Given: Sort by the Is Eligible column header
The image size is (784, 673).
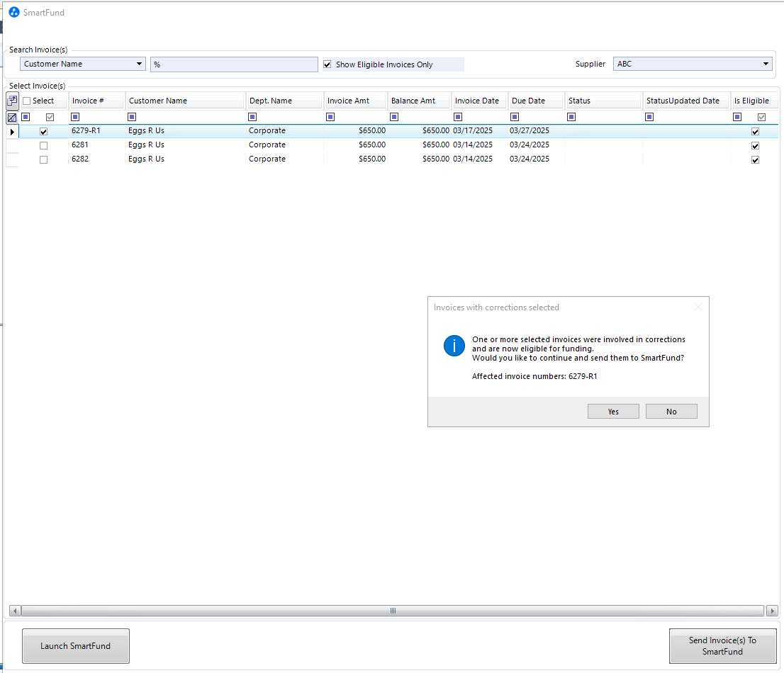Looking at the screenshot, I should (x=754, y=101).
